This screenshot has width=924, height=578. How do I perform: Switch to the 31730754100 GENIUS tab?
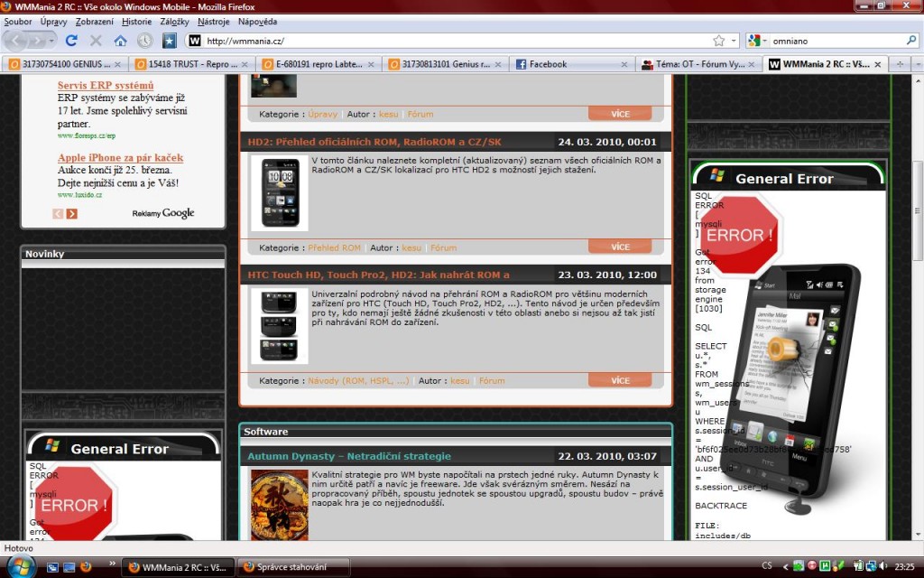coord(64,64)
